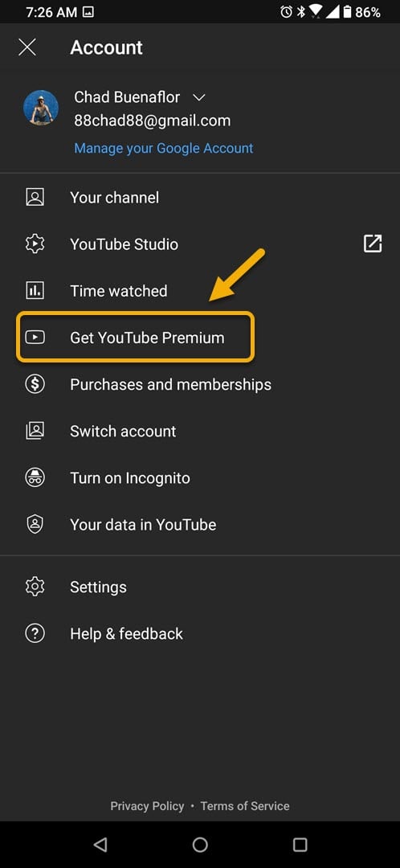
Task: Expand the account chevron next to Chad Buenaflor
Action: point(198,97)
